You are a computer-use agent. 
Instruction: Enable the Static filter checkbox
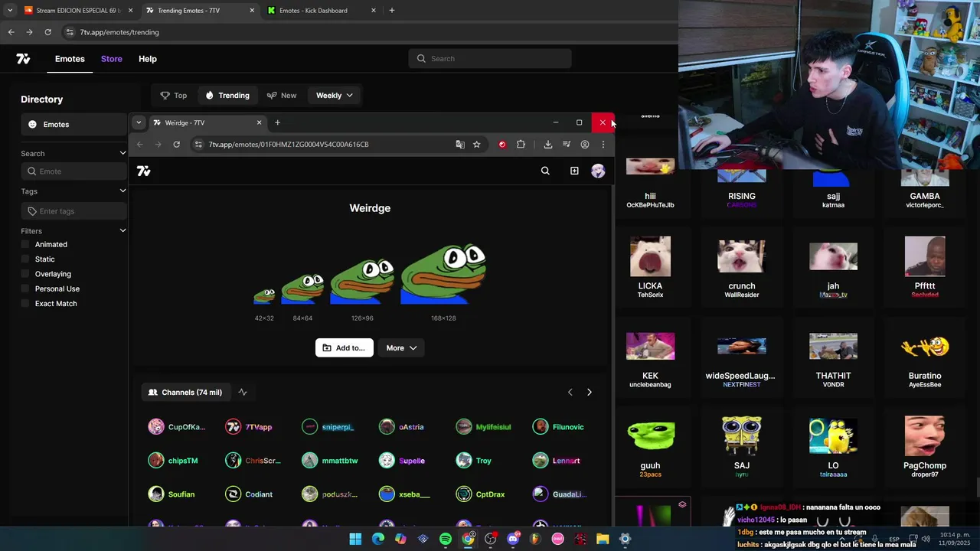pos(25,259)
